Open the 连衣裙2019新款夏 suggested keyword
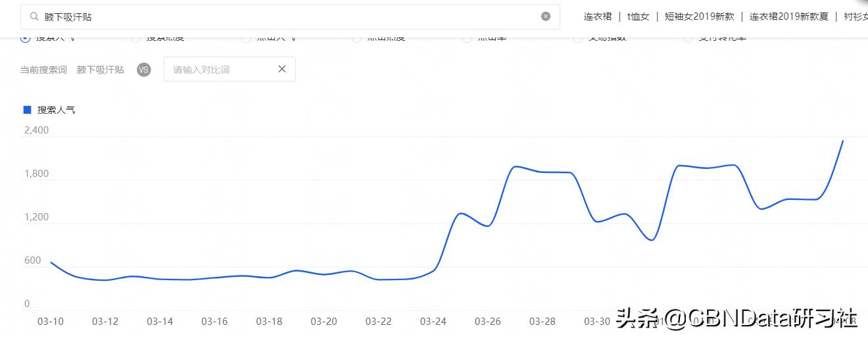This screenshot has height=340, width=868. 789,17
